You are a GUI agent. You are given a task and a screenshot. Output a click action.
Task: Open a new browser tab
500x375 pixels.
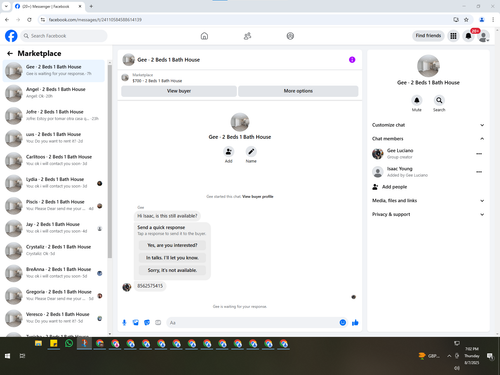pos(91,6)
